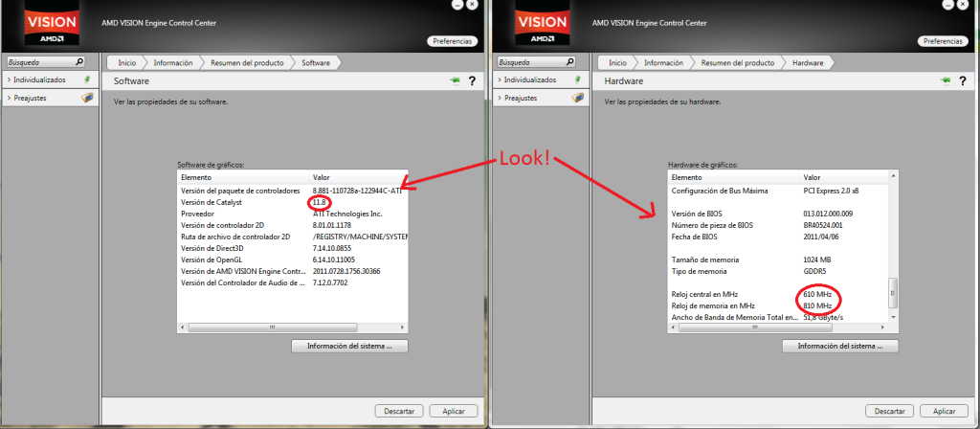Select Resumen del producto breadcrumb in right window
This screenshot has height=429, width=980.
click(x=738, y=62)
